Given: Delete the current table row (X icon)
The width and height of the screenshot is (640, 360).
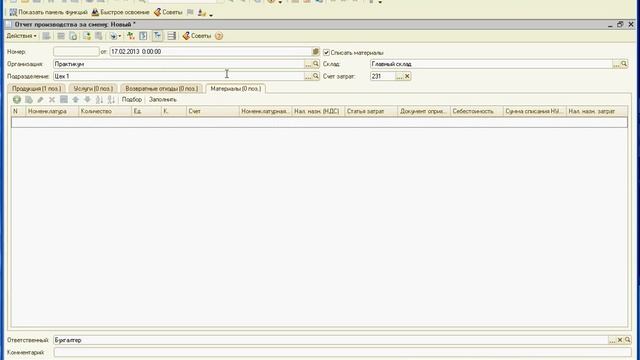Looking at the screenshot, I should (52, 100).
